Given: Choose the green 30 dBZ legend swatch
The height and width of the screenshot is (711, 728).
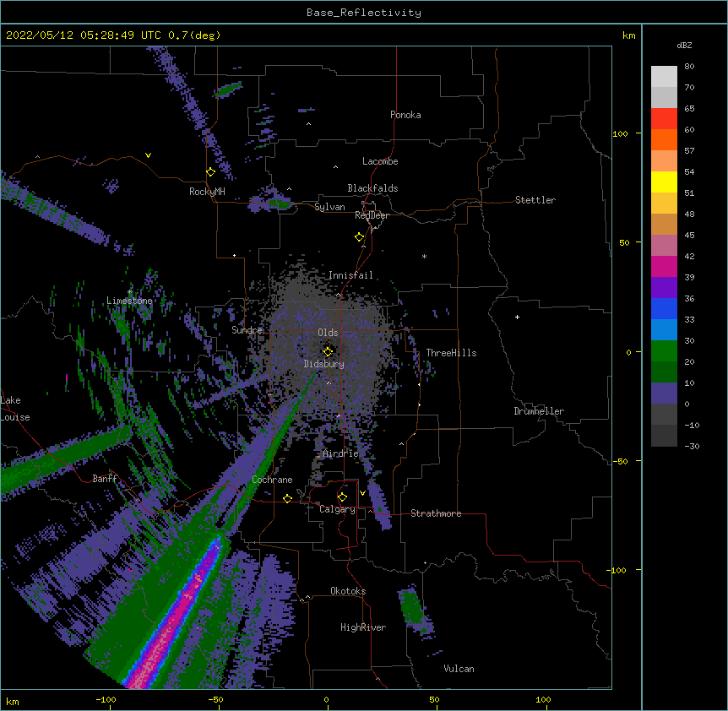Looking at the screenshot, I should pos(664,351).
